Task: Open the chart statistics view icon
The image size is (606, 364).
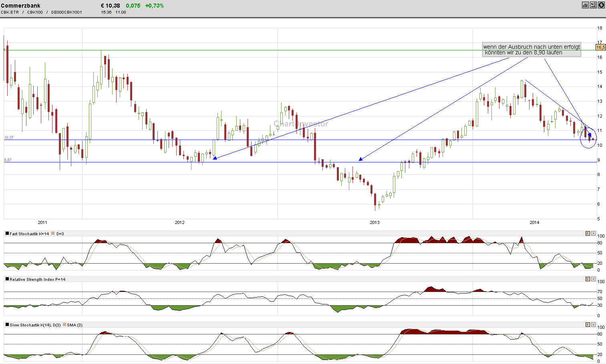Action: pos(585,5)
